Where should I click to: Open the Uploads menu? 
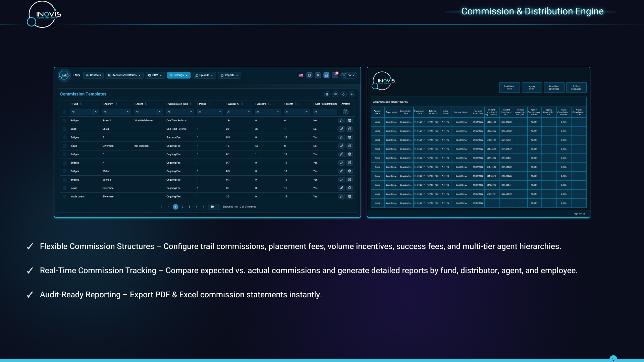204,75
